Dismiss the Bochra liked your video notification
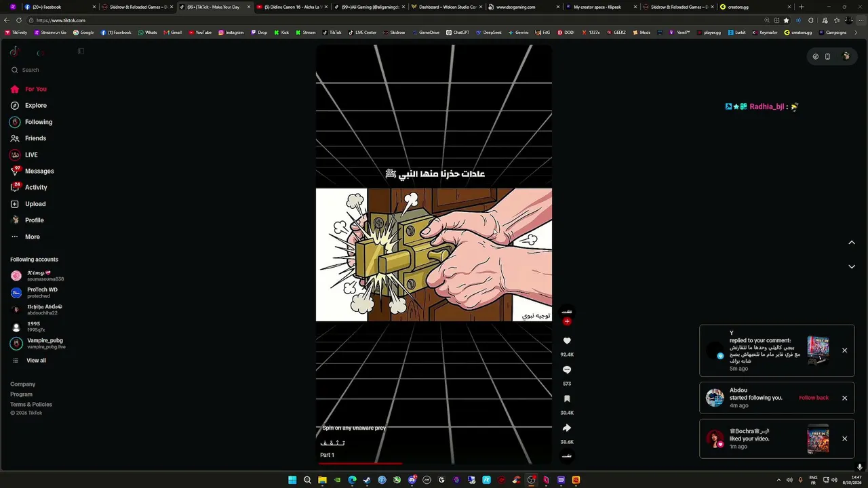Screen dimensions: 868x488 coord(844,439)
